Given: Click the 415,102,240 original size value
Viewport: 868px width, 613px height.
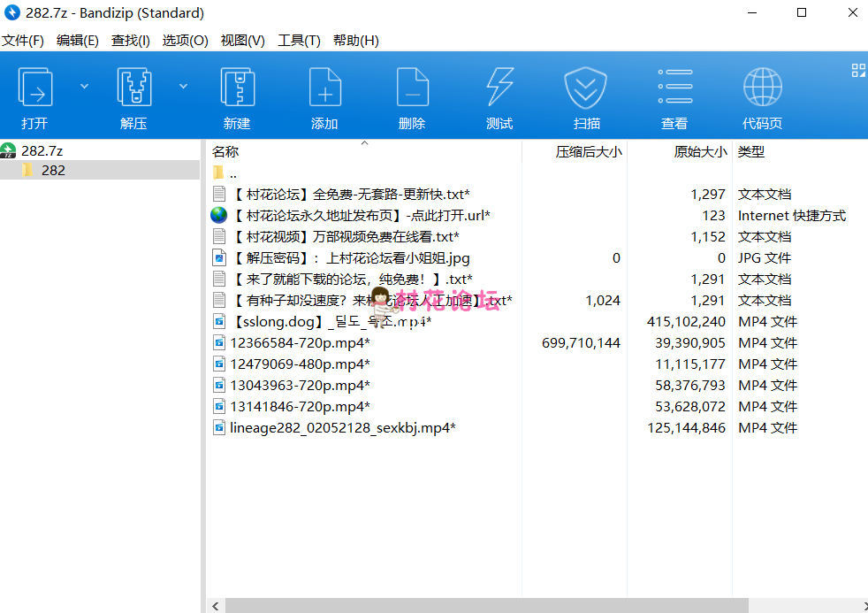Looking at the screenshot, I should pyautogui.click(x=686, y=321).
